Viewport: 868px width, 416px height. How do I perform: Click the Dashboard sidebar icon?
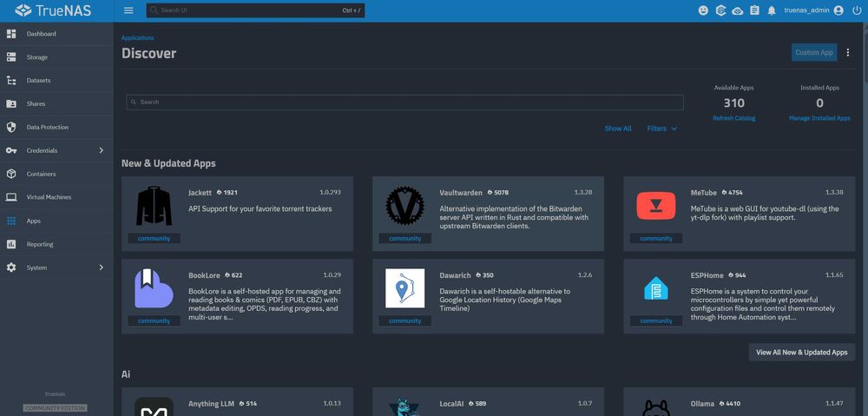tap(11, 34)
